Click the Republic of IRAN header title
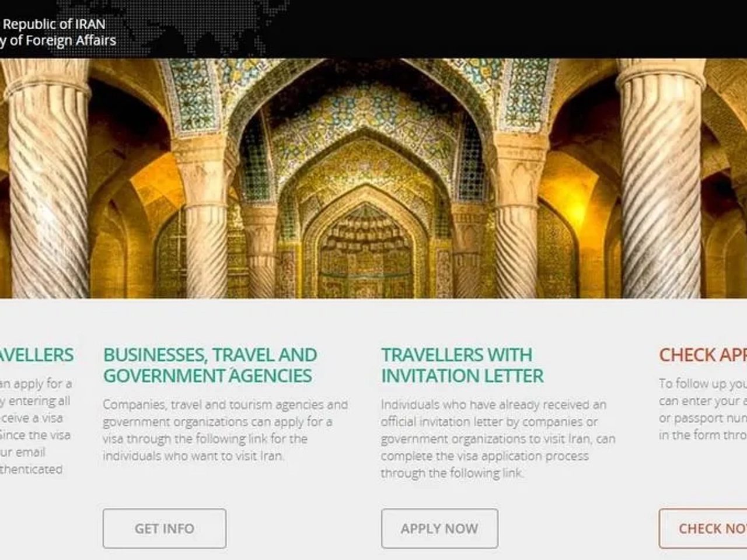Image resolution: width=747 pixels, height=560 pixels. 54,24
